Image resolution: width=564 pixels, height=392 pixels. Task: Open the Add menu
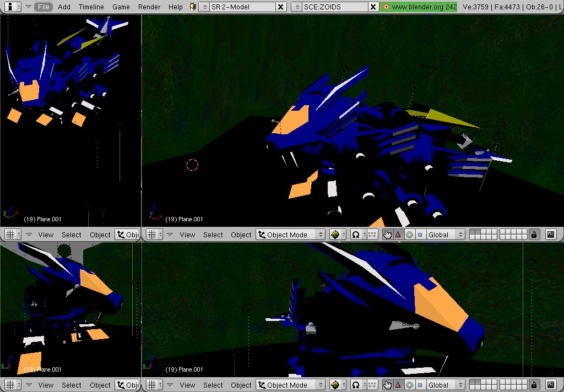point(64,7)
